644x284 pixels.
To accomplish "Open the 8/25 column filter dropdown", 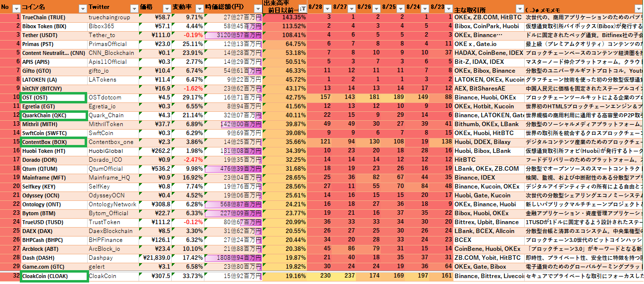I will (x=400, y=8).
